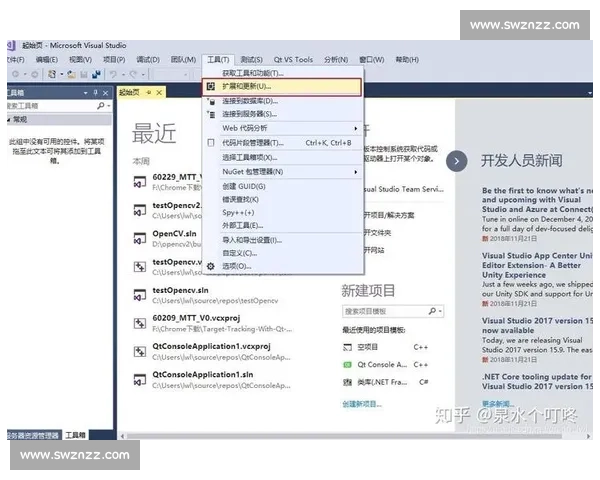Viewport: 600px width, 480px height.
Task: Click the circular arrow to collapse developer news
Action: tap(457, 161)
